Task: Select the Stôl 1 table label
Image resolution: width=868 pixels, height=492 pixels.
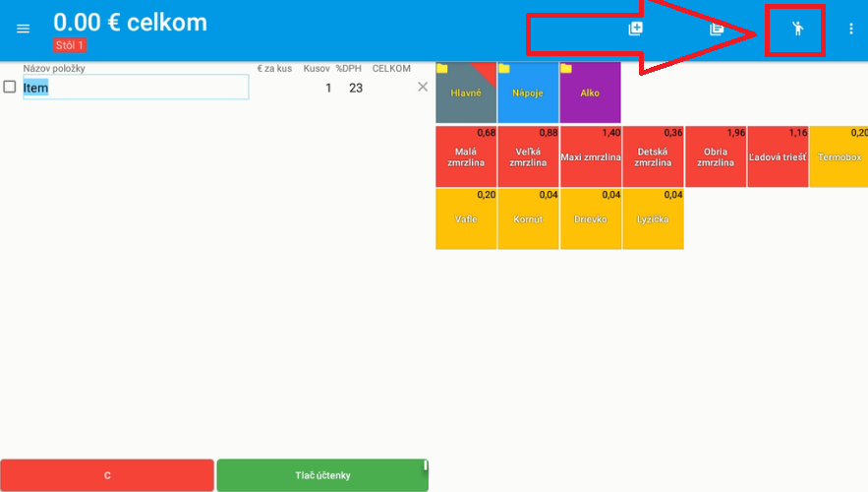Action: click(70, 45)
